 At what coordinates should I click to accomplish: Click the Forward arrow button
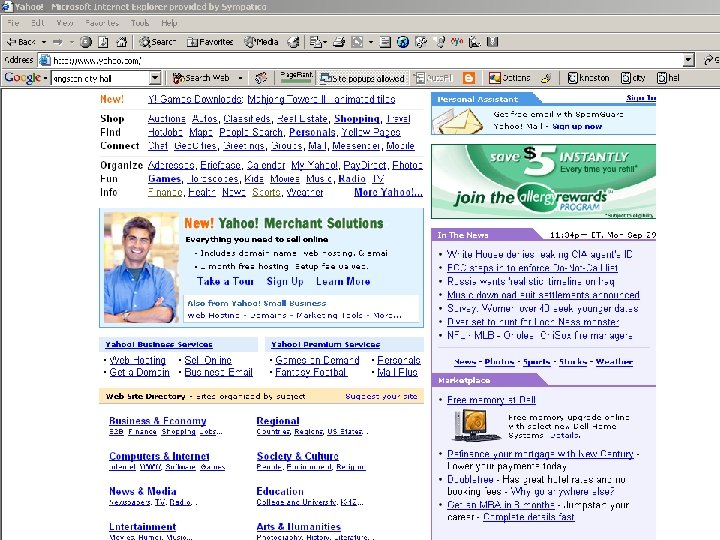58,42
